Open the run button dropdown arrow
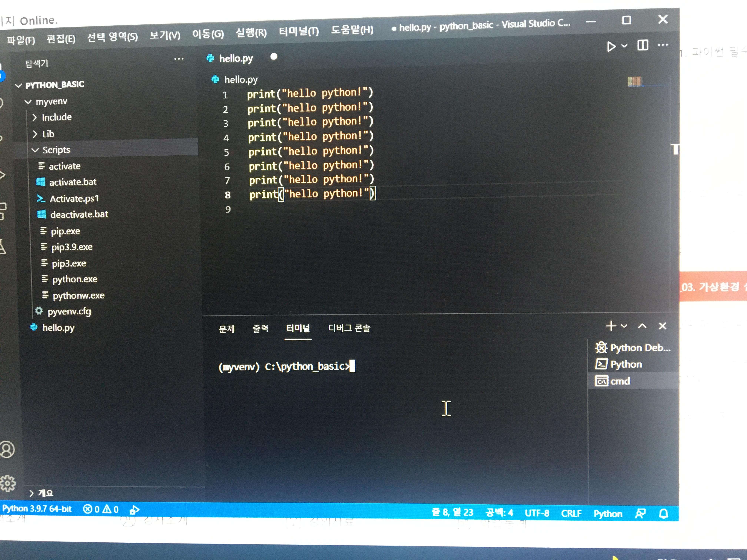This screenshot has width=747, height=560. click(x=624, y=46)
